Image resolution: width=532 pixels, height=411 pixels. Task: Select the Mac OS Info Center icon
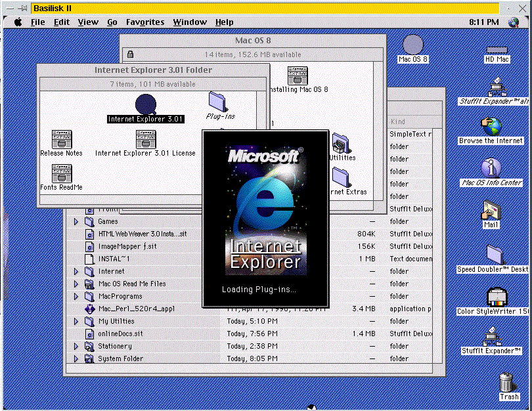click(491, 168)
